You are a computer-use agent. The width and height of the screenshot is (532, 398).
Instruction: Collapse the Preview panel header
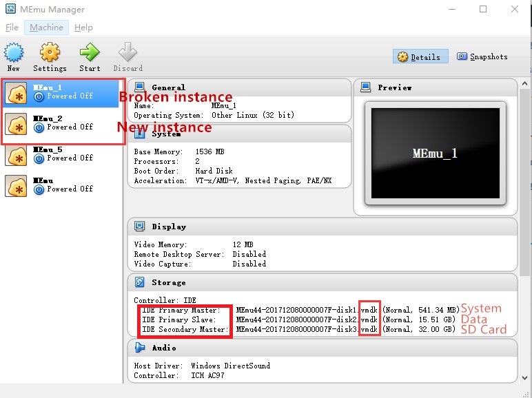436,87
